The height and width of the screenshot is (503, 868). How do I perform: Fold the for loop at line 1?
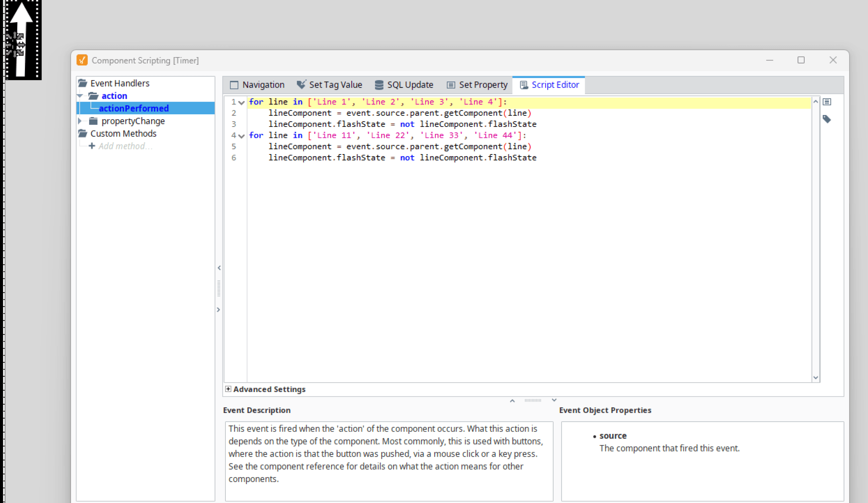pos(241,103)
